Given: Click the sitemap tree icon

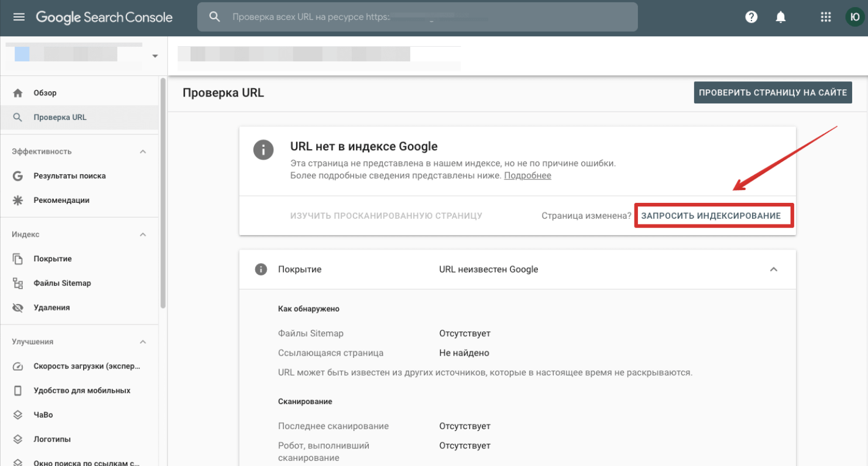Looking at the screenshot, I should pos(18,284).
